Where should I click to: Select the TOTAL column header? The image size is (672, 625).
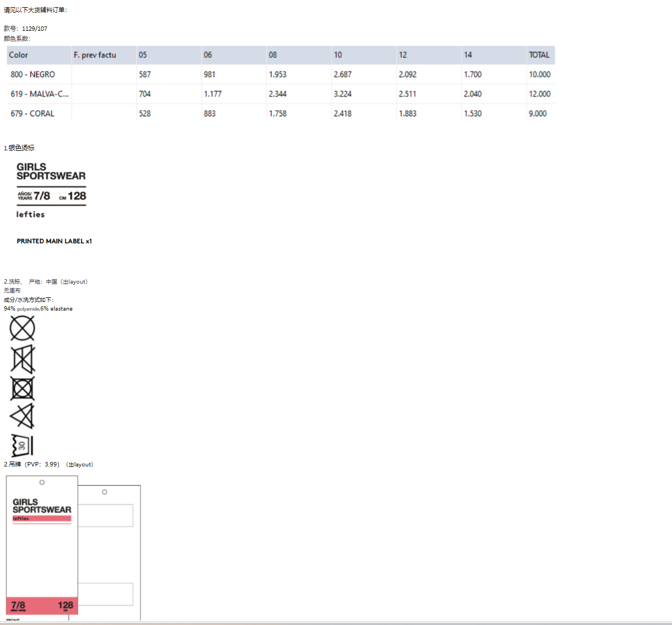pyautogui.click(x=539, y=55)
